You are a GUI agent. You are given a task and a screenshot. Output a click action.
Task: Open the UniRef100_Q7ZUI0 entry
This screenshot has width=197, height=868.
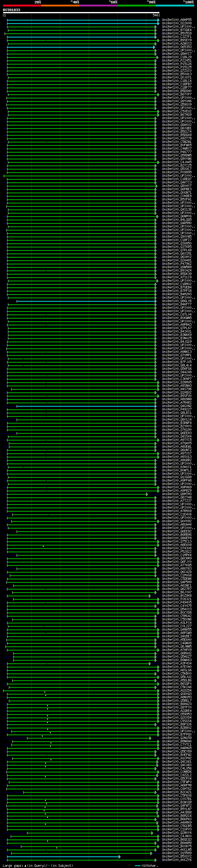(x=177, y=71)
